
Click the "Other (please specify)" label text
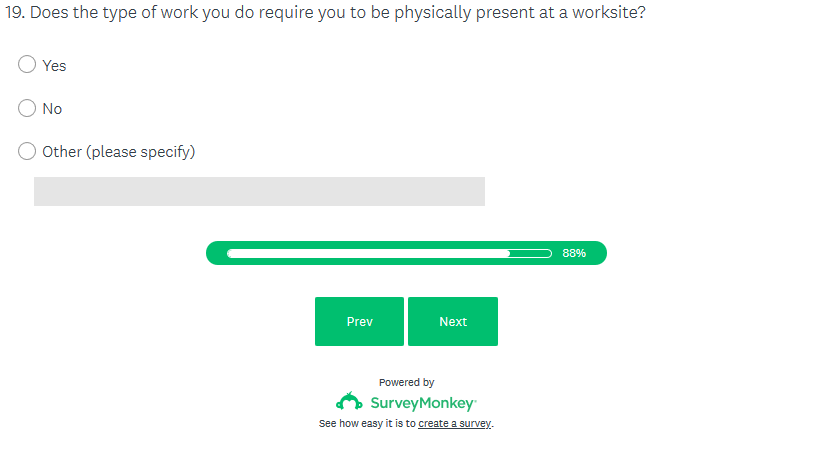118,152
